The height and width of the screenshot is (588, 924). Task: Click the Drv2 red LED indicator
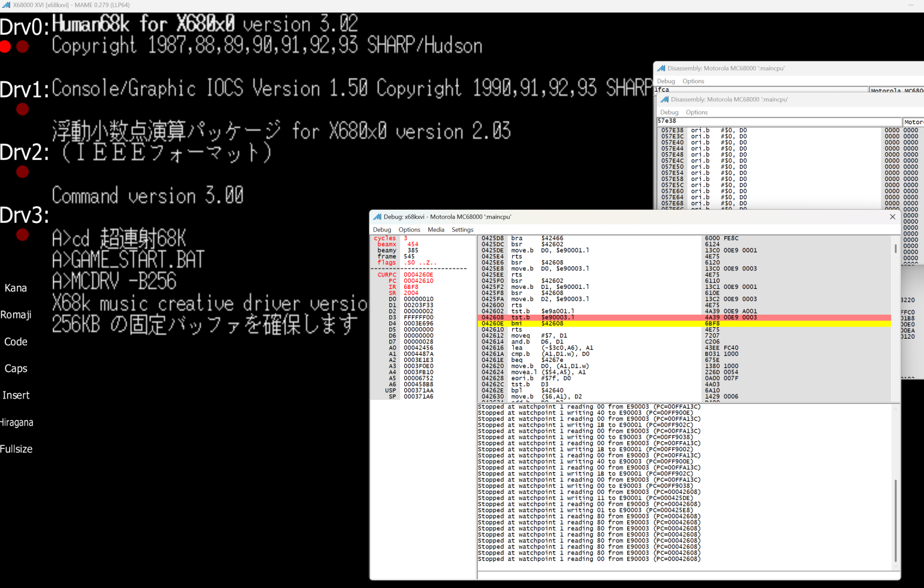coord(23,172)
